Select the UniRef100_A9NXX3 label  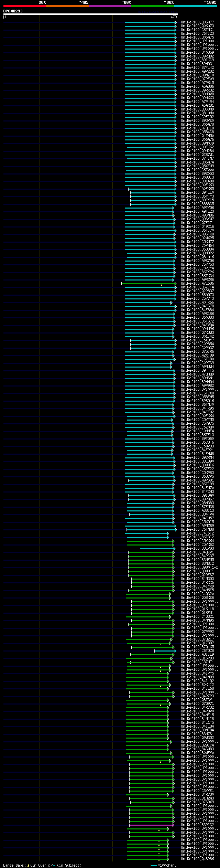pos(197,98)
